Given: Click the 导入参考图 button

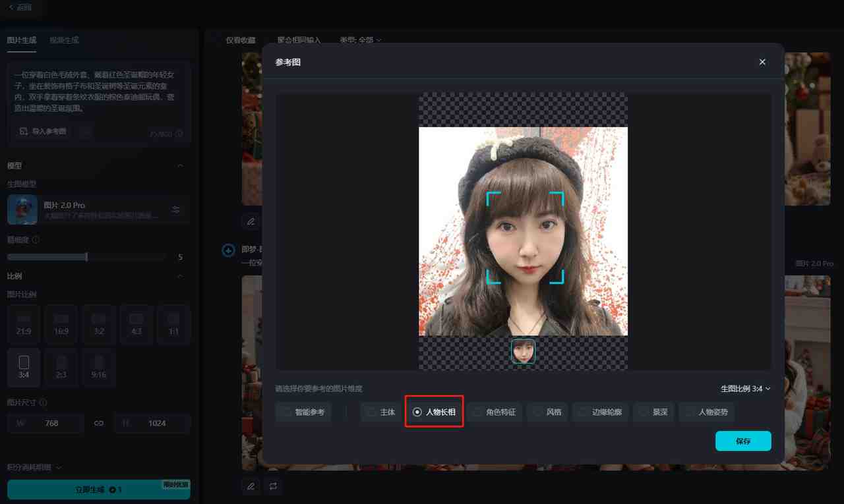Looking at the screenshot, I should [x=43, y=132].
